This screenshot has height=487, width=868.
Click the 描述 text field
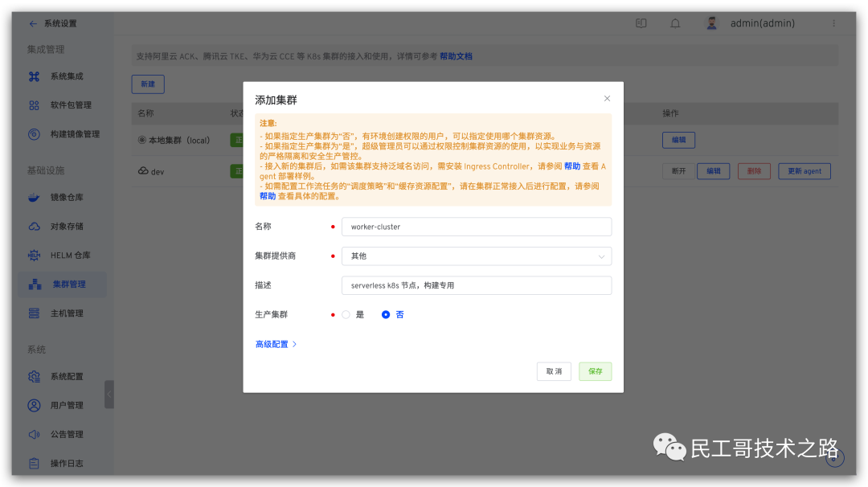(477, 285)
